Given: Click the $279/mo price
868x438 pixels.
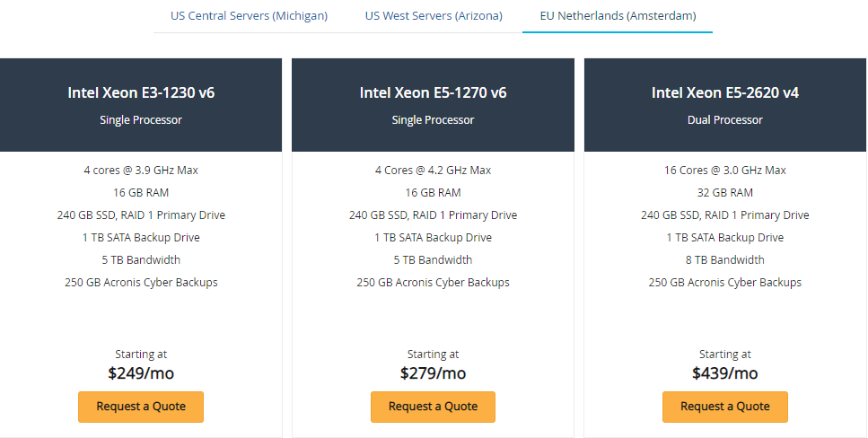Looking at the screenshot, I should tap(433, 373).
